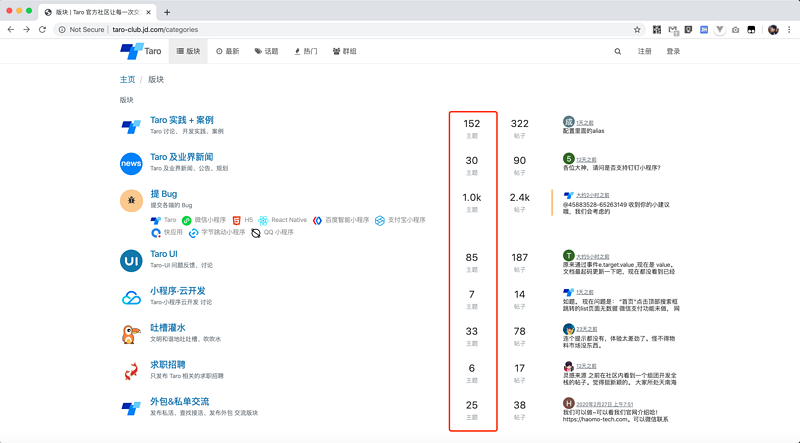
Task: Open the 微信小程序 subcategory
Action: pos(204,220)
